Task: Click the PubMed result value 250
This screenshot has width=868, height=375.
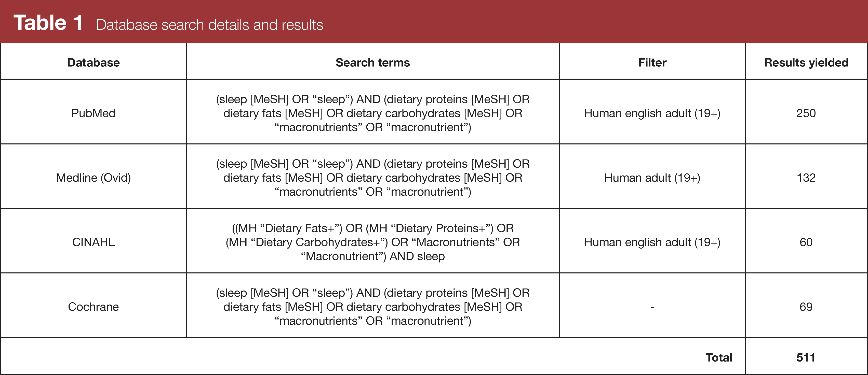Action: (806, 113)
